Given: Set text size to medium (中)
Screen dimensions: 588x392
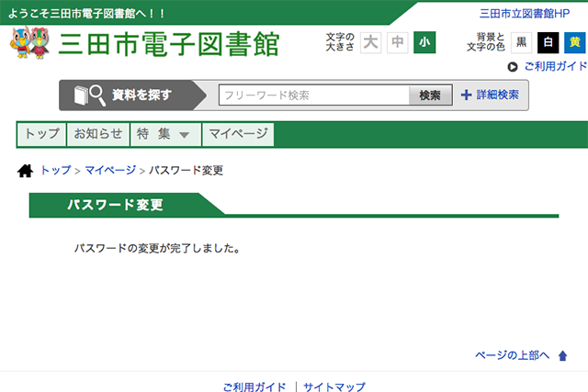Looking at the screenshot, I should click(x=397, y=42).
